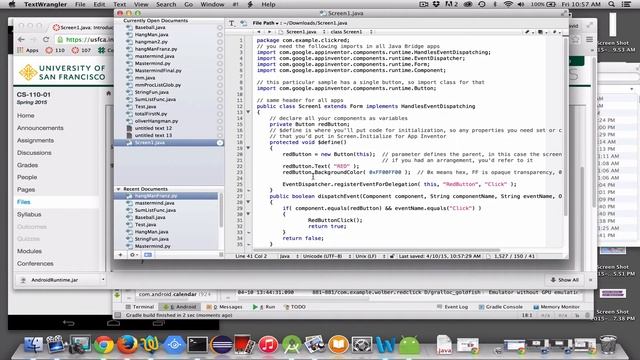This screenshot has height=360, width=640.
Task: Switch to the Terminal tab in Android Studio
Action: [140, 307]
